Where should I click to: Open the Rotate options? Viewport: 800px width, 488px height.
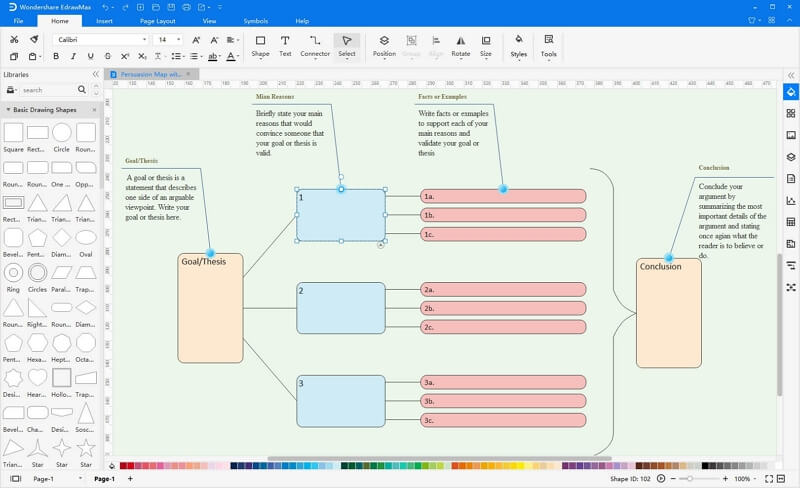(461, 46)
